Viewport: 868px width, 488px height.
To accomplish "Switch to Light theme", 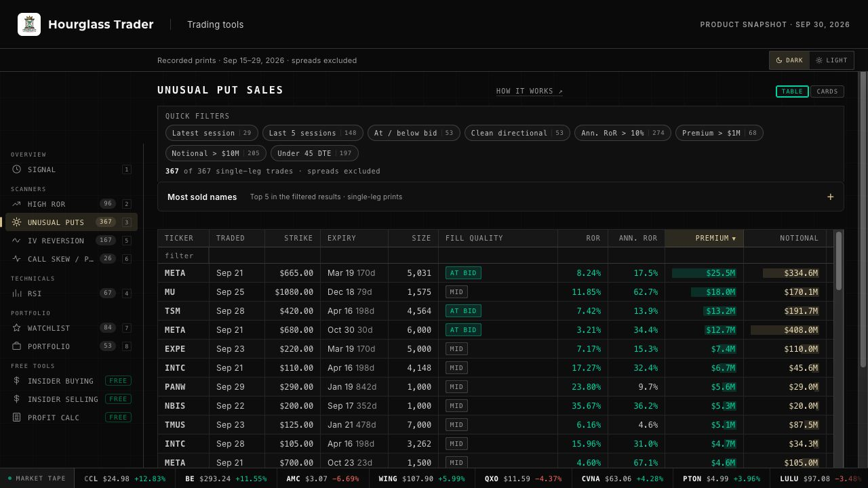I will pos(831,60).
